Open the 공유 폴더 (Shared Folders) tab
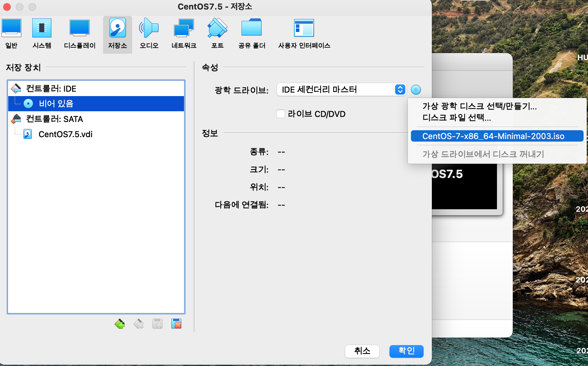This screenshot has height=366, width=588. tap(252, 34)
